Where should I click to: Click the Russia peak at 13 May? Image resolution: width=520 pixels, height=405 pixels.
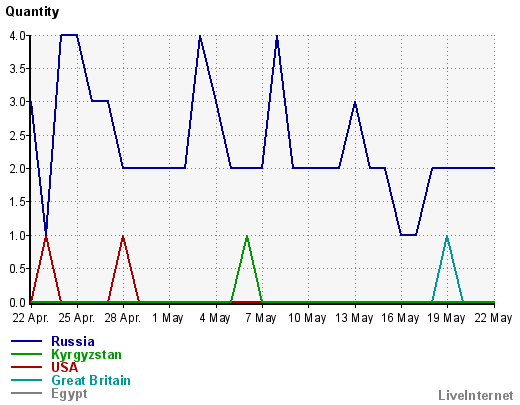355,103
